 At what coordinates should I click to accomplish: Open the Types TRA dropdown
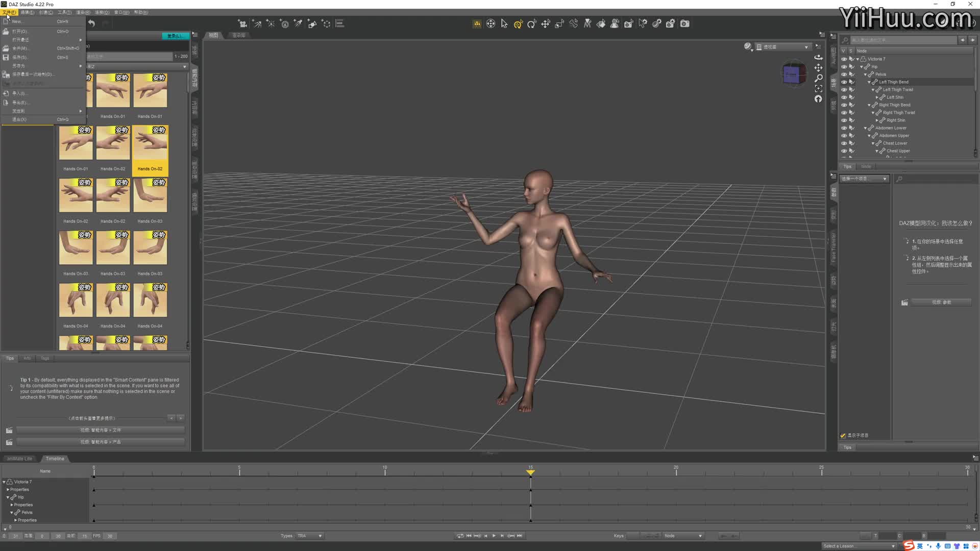pyautogui.click(x=310, y=536)
